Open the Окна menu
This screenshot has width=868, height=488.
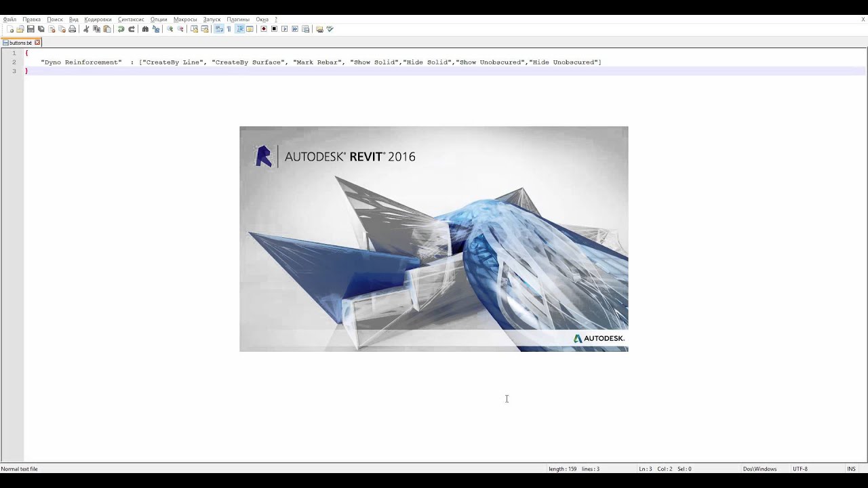click(x=262, y=20)
